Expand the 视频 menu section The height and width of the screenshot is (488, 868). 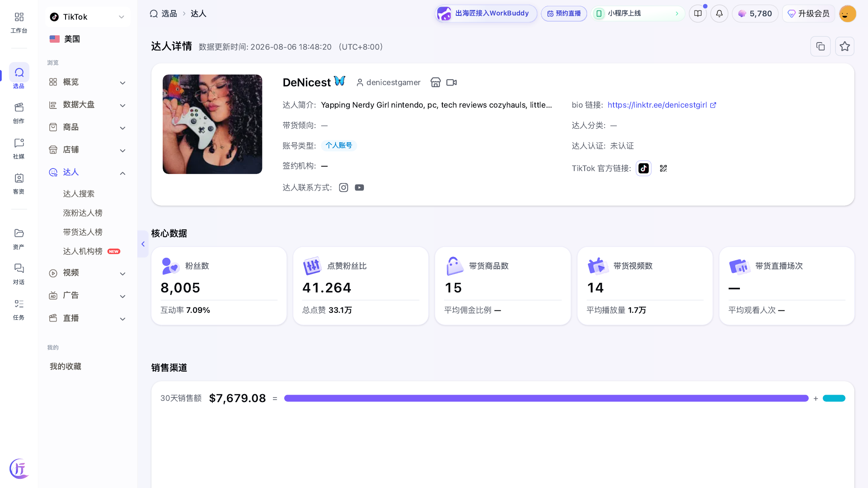(x=88, y=273)
